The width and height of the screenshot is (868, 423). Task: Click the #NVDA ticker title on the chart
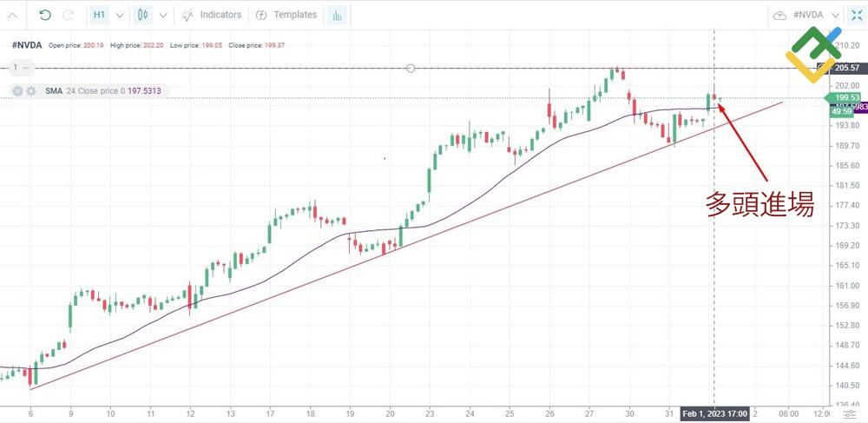(x=27, y=45)
